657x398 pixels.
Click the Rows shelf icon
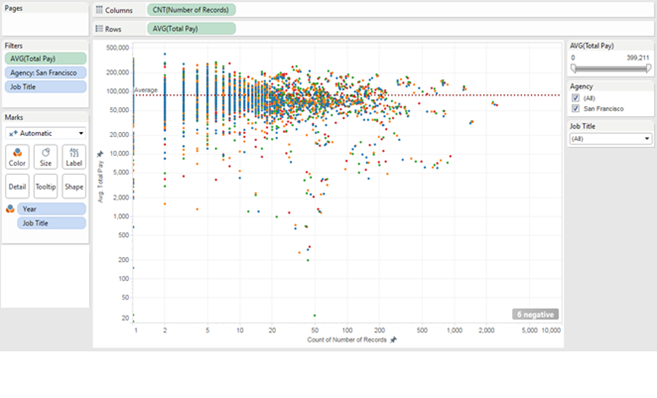tap(99, 28)
